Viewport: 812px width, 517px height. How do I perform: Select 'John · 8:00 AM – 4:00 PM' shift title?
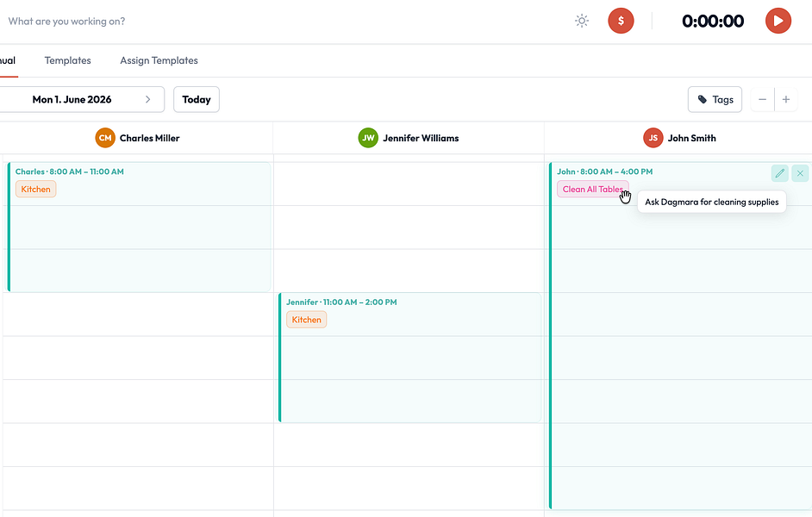tap(605, 171)
